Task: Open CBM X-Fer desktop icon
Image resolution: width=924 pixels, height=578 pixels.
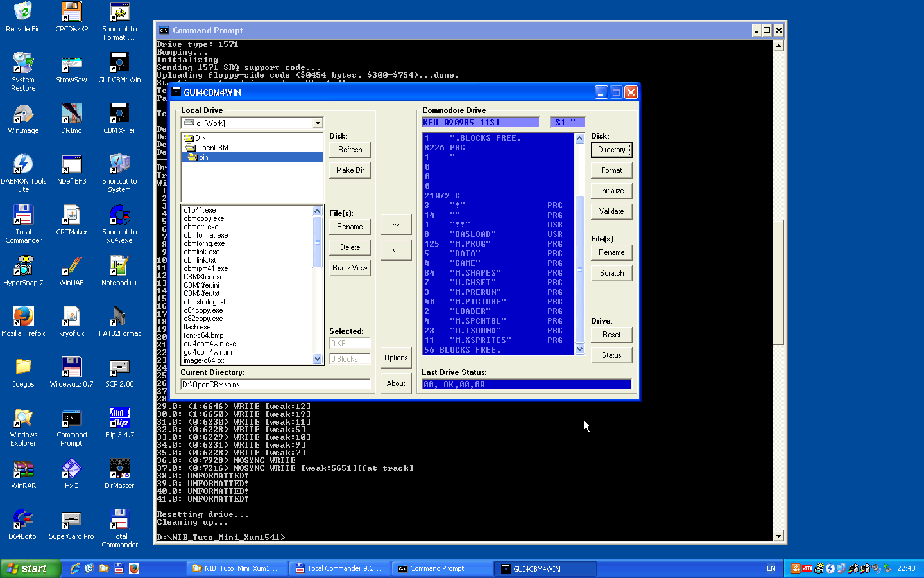Action: [119, 119]
